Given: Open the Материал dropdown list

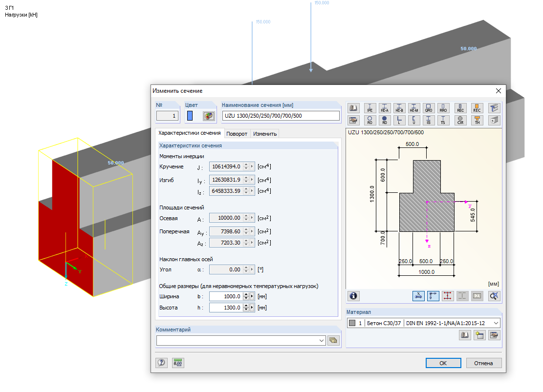Looking at the screenshot, I should [x=496, y=323].
